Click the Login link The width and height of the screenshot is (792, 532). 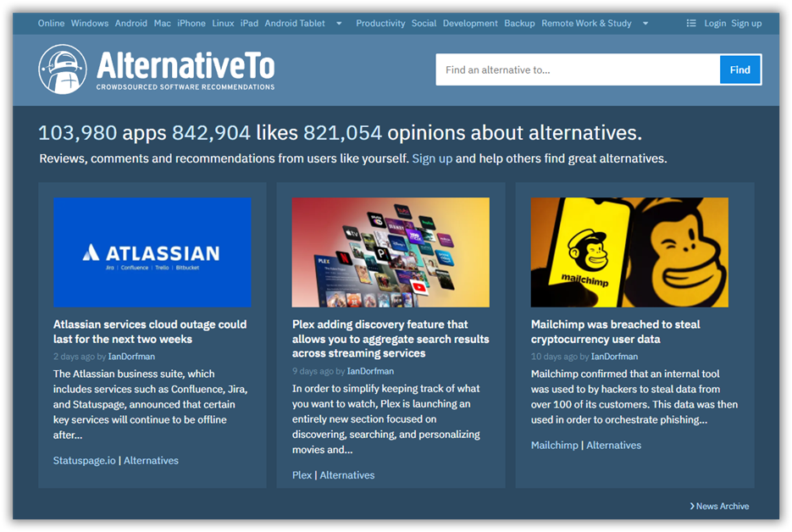click(x=715, y=23)
